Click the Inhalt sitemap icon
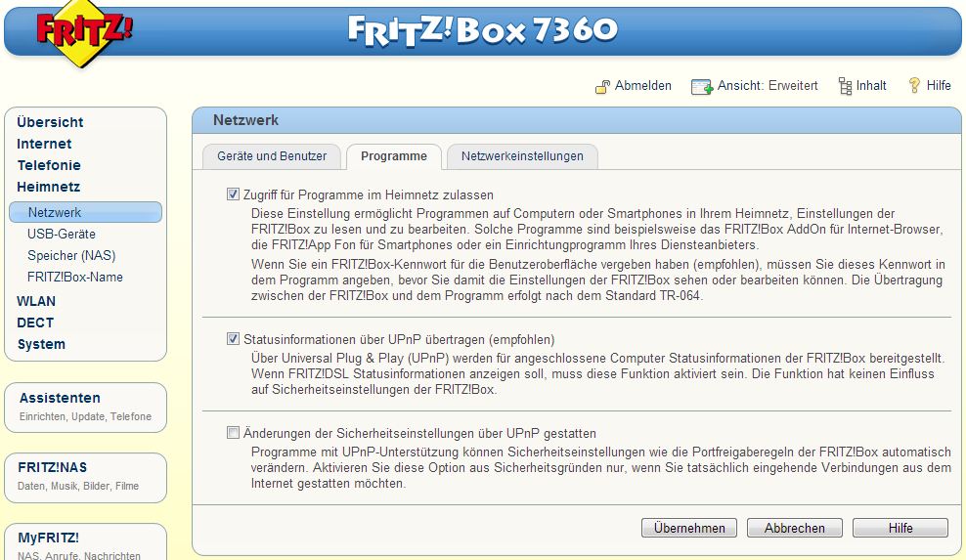This screenshot has width=966, height=560. coord(845,86)
